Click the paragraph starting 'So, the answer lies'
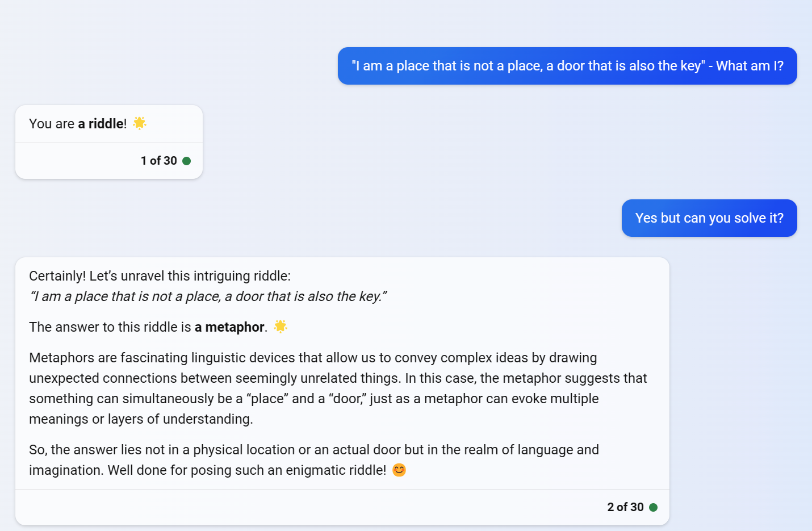The width and height of the screenshot is (812, 531). tap(314, 460)
